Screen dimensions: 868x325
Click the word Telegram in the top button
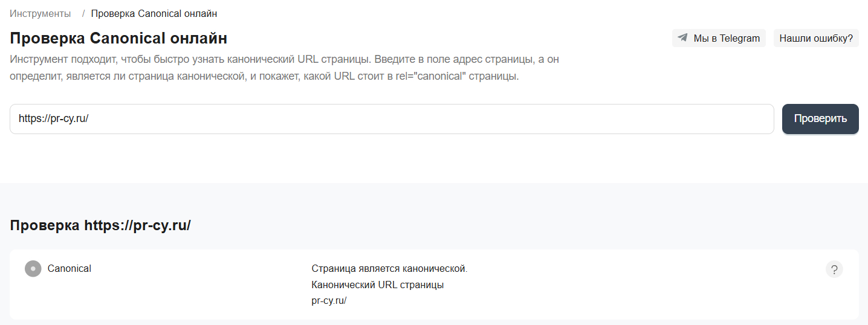[x=739, y=38]
